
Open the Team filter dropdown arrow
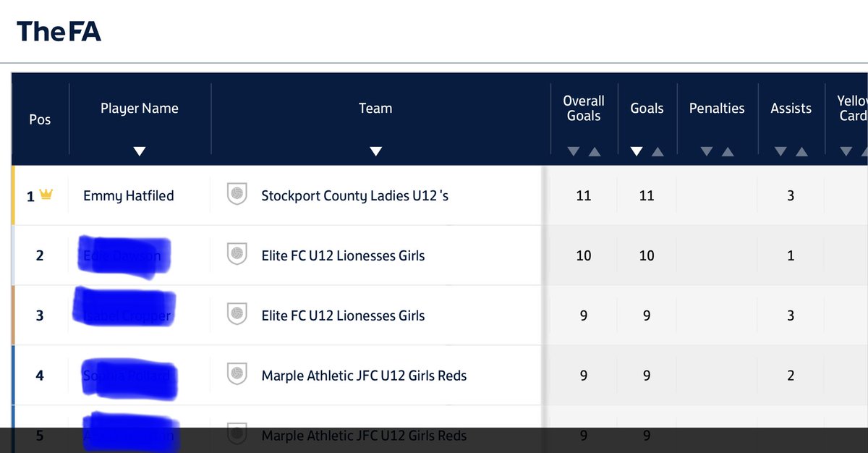coord(375,151)
